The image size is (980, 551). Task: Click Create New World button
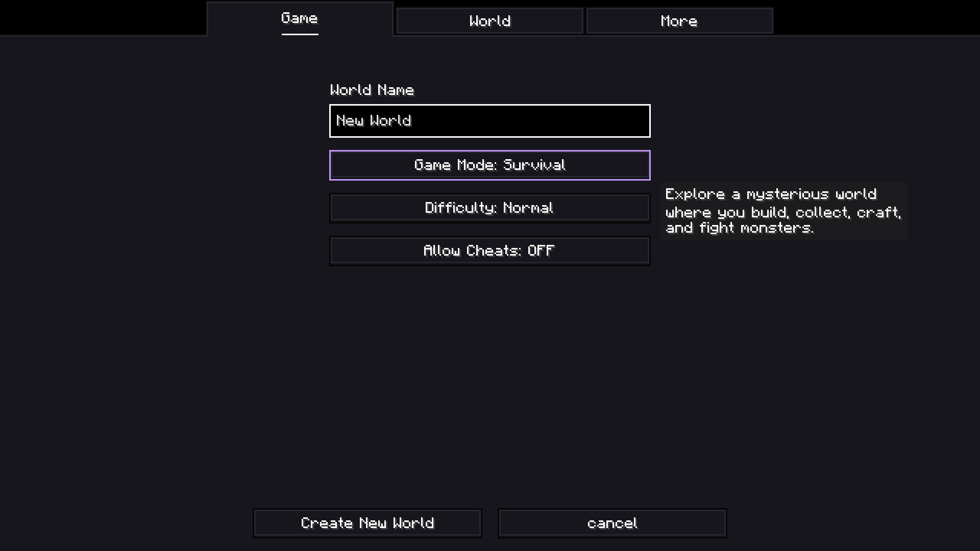tap(367, 523)
